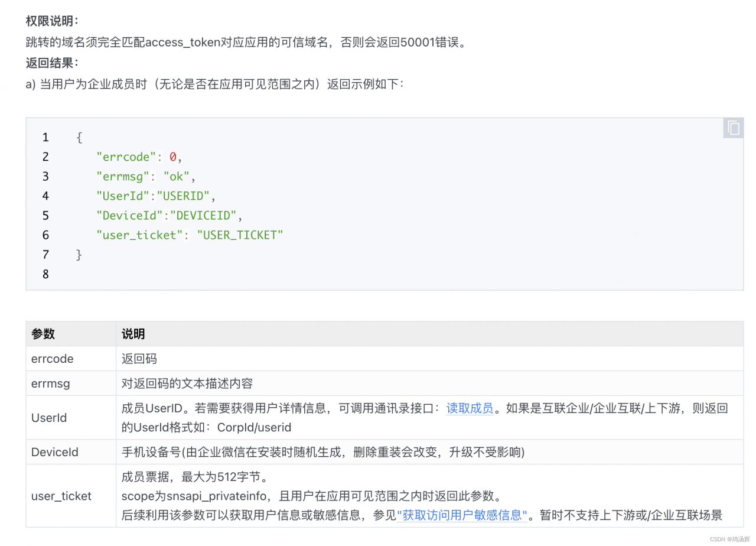Screen dimensions: 756x546
Task: Open the 获取访问用户敏感信息 link
Action: [x=462, y=515]
